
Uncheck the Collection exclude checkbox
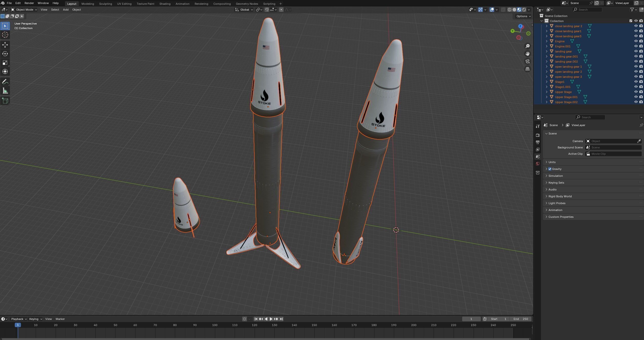(x=631, y=21)
